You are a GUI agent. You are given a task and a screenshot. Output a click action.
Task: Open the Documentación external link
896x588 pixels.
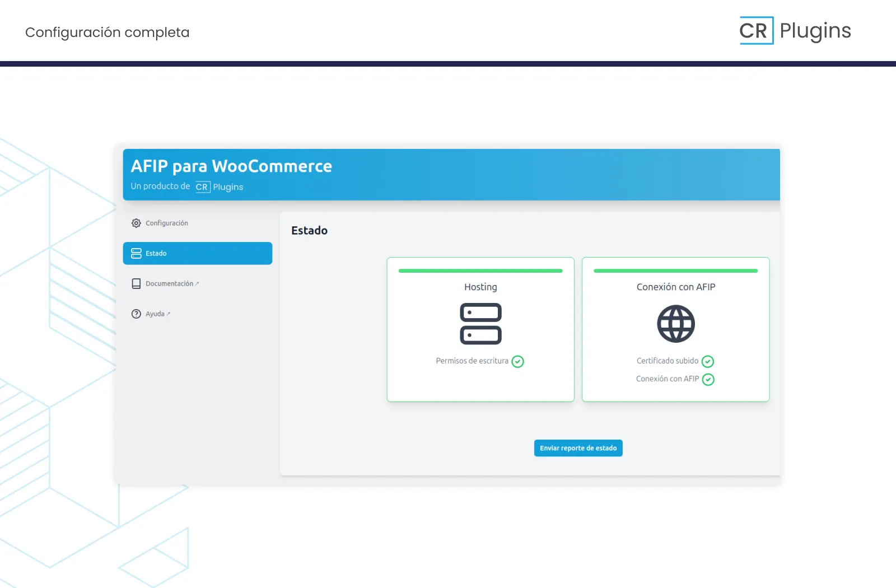click(172, 284)
